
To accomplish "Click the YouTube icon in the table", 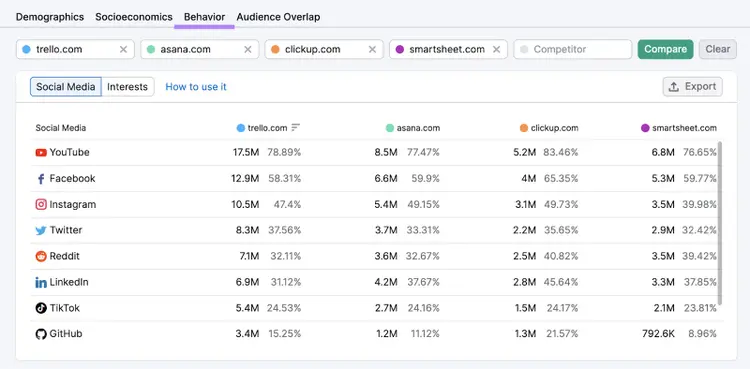I will (x=41, y=153).
